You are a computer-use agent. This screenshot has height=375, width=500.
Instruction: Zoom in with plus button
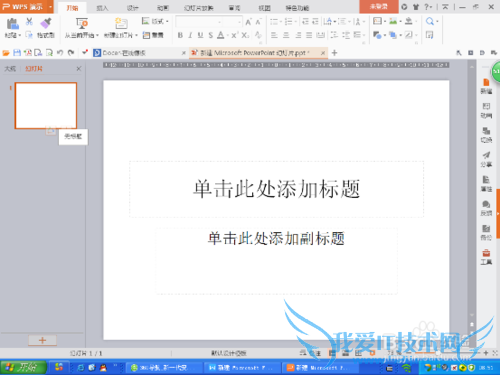[486, 353]
